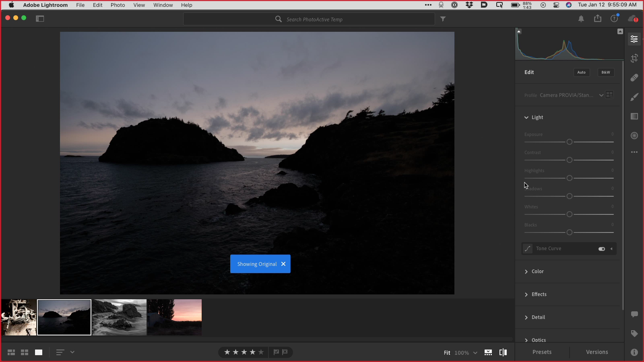
Task: Toggle the Tone Curve switch
Action: point(602,249)
